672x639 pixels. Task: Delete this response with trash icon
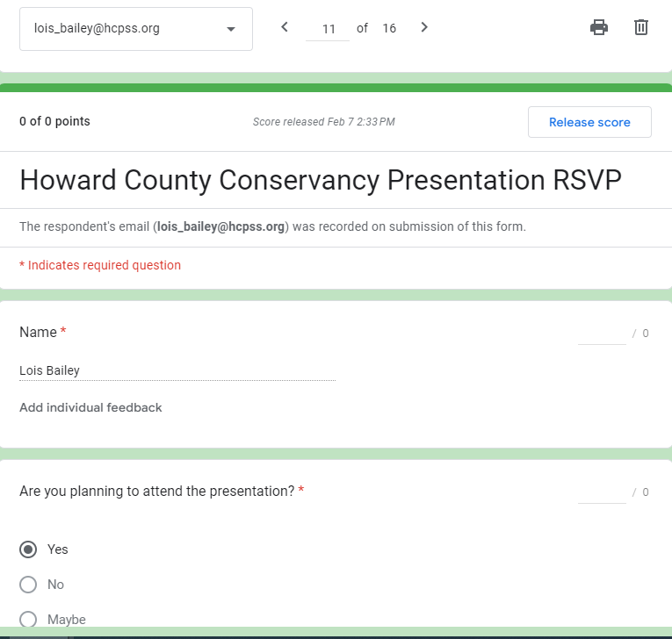pyautogui.click(x=641, y=27)
